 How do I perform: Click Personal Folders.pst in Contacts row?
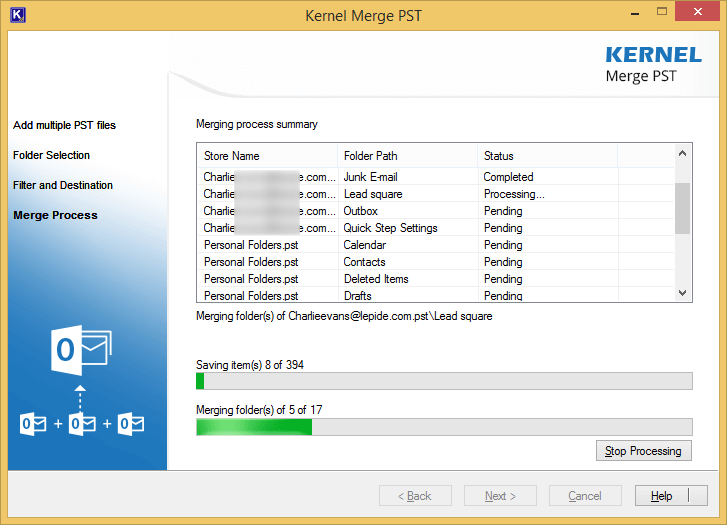tap(251, 262)
